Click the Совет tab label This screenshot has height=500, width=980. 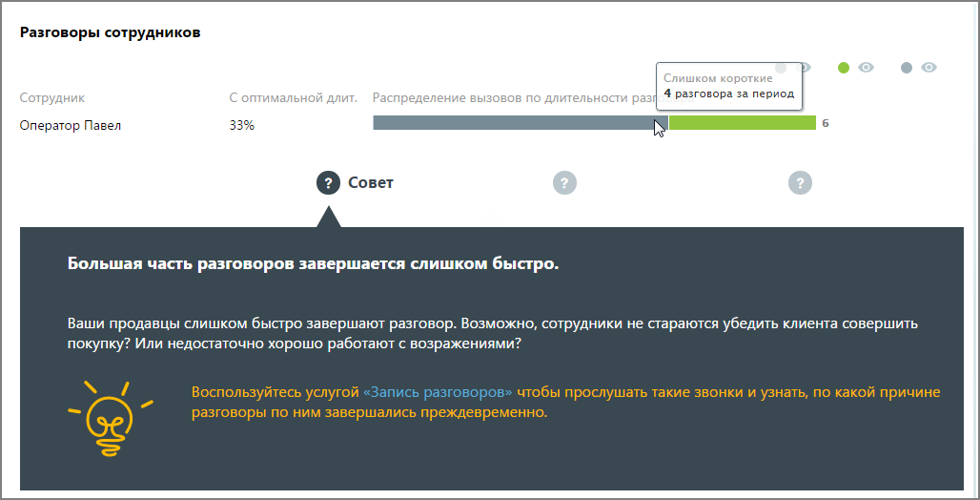click(x=371, y=182)
